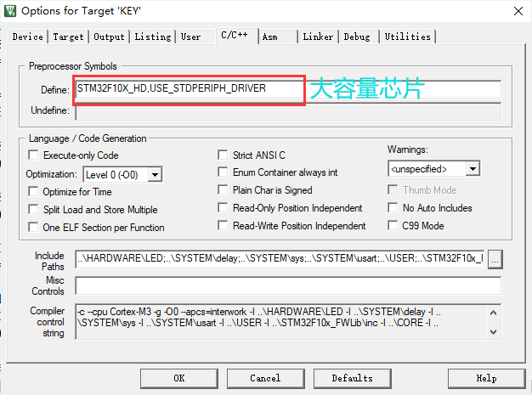This screenshot has width=532, height=395.
Task: Open the Optimization level dropdown
Action: [x=156, y=175]
